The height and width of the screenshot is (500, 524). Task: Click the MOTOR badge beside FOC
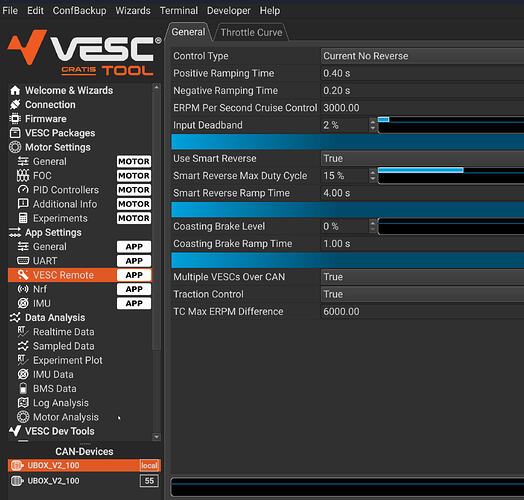134,175
